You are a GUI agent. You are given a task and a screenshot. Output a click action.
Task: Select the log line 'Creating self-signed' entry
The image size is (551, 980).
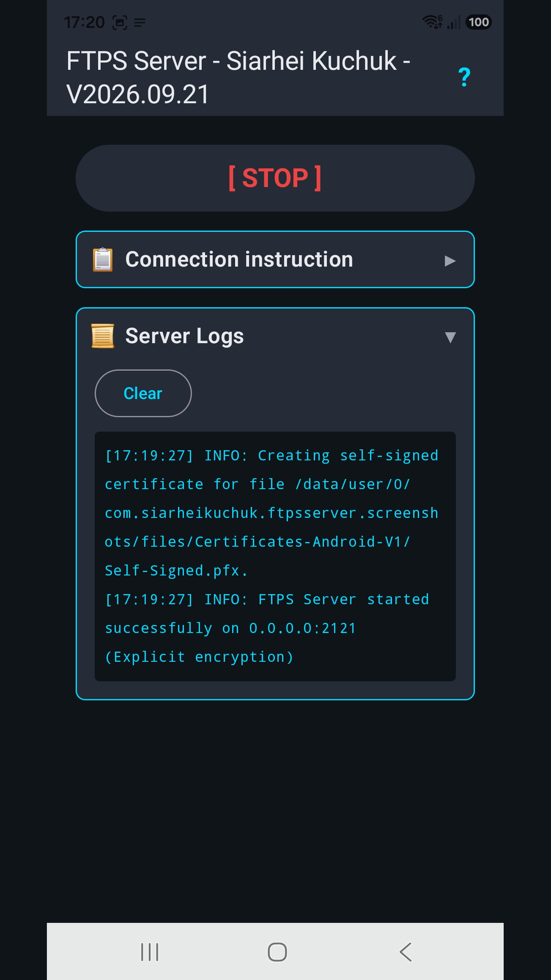[272, 456]
